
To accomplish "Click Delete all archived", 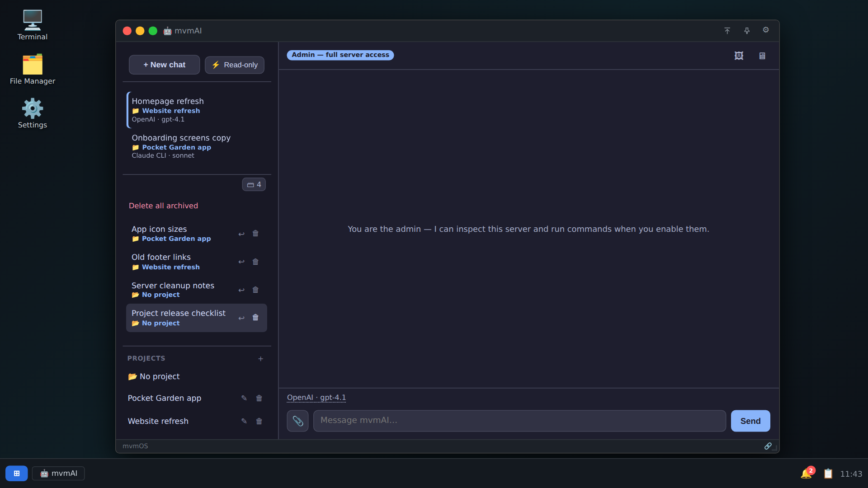I will pyautogui.click(x=163, y=206).
